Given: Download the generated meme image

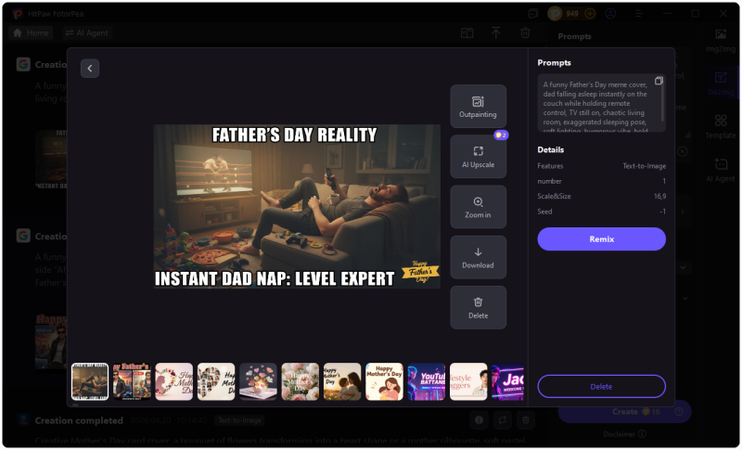Looking at the screenshot, I should [x=478, y=257].
